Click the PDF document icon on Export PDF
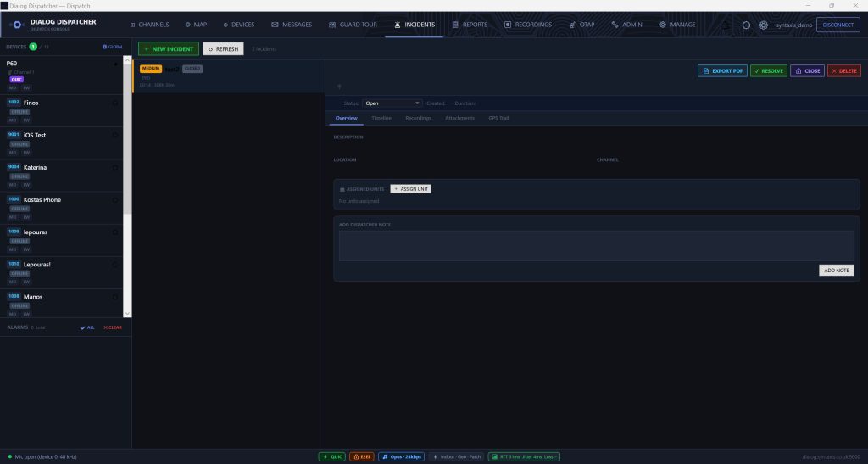 (x=706, y=71)
